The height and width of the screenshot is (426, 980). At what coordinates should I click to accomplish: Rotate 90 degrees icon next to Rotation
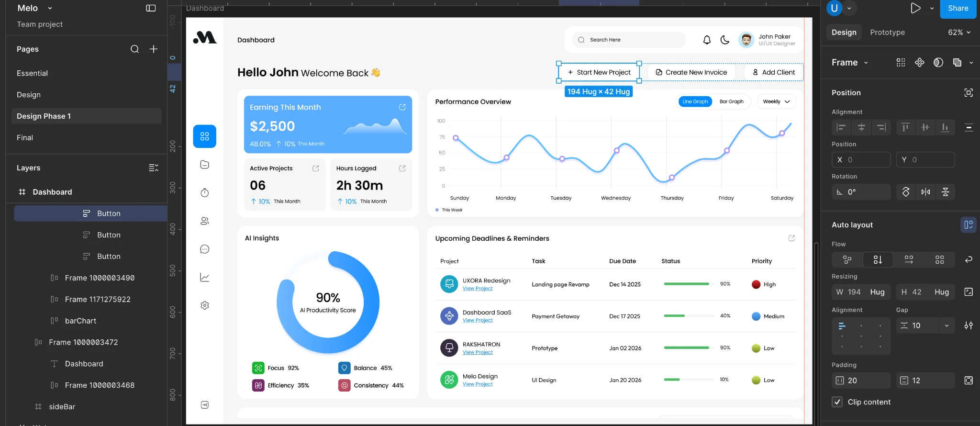click(x=906, y=192)
